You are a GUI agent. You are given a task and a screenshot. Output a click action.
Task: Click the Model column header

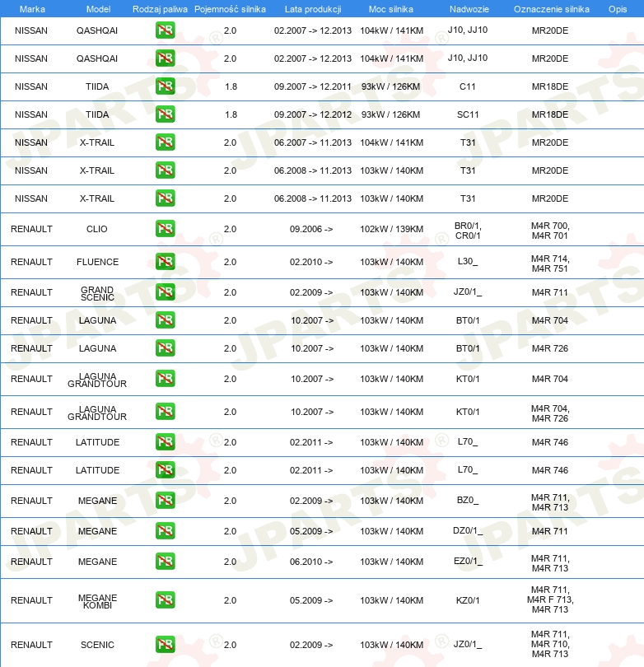click(98, 9)
